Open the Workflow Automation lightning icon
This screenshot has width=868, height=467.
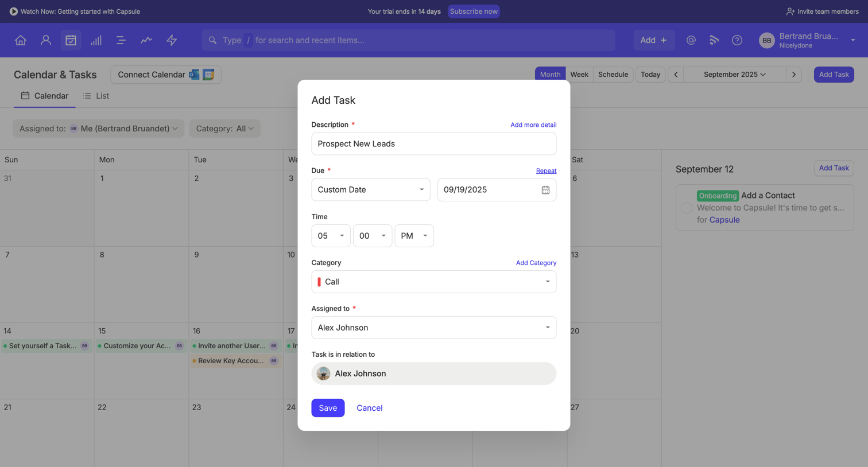coord(172,40)
